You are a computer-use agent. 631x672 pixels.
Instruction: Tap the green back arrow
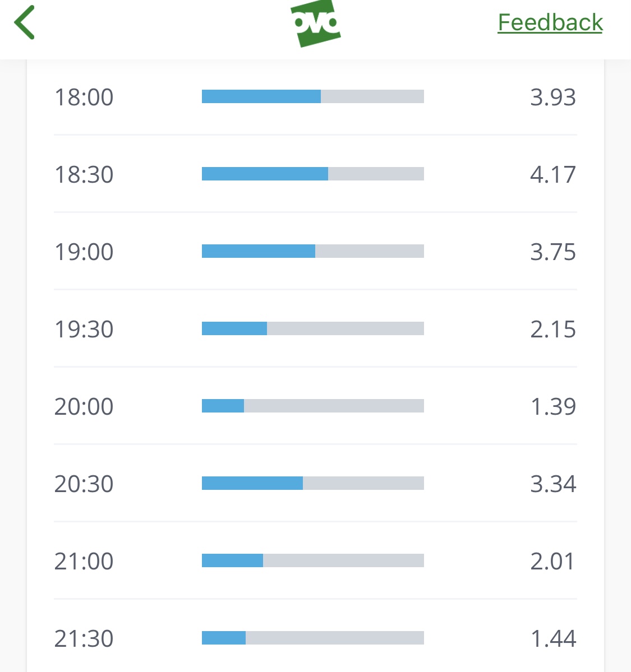24,22
